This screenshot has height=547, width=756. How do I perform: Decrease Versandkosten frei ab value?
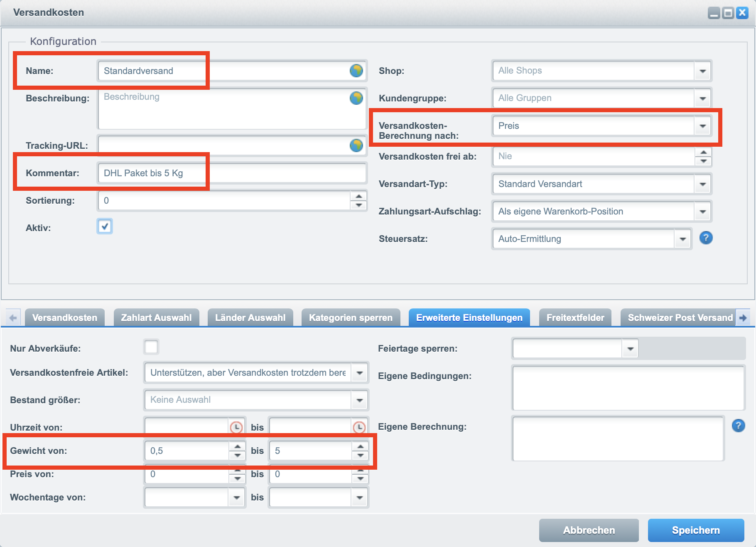[703, 161]
